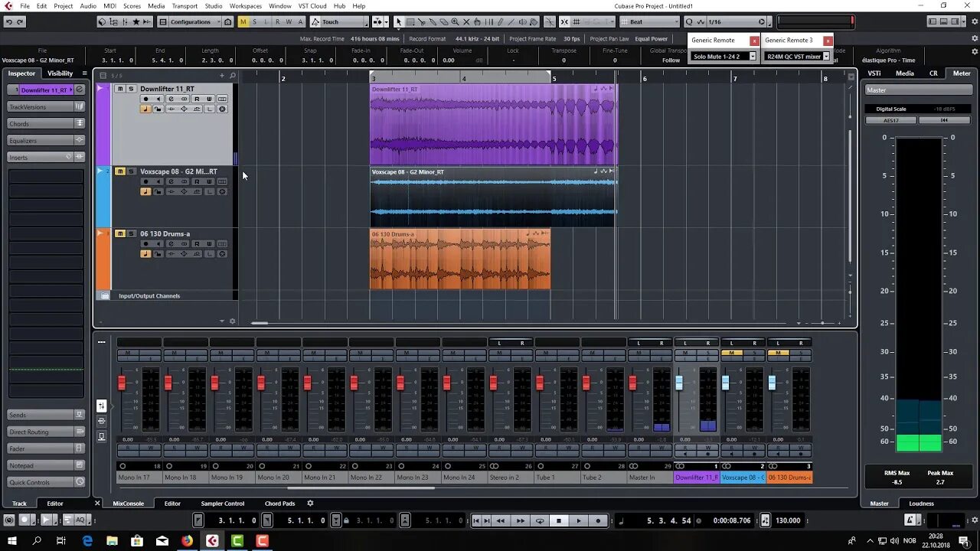This screenshot has height=551, width=980.
Task: Pick the Zoom magnifier tool
Action: tap(455, 22)
